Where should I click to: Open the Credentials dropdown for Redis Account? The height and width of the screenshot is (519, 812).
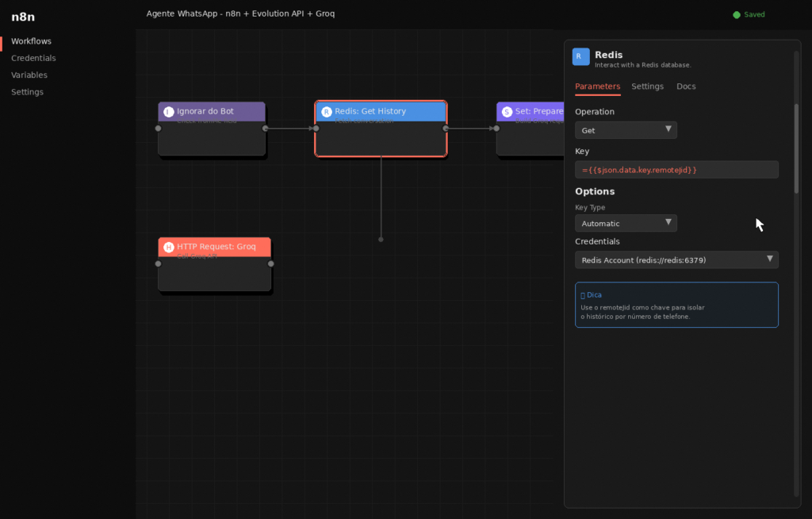[676, 259]
